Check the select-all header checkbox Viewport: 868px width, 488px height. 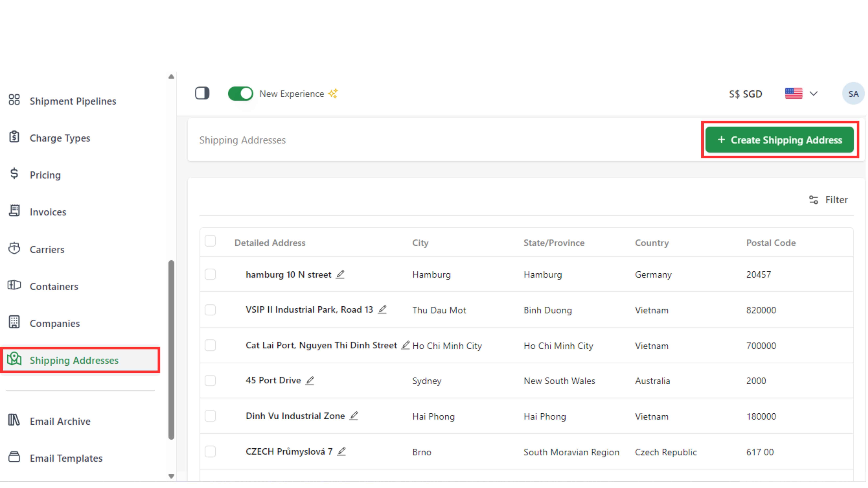210,241
